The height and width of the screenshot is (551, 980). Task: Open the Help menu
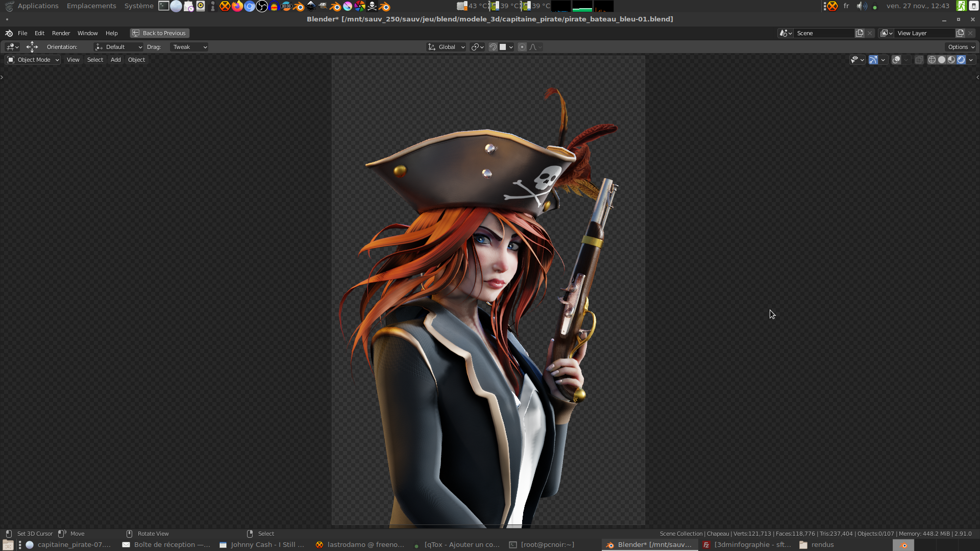(111, 33)
